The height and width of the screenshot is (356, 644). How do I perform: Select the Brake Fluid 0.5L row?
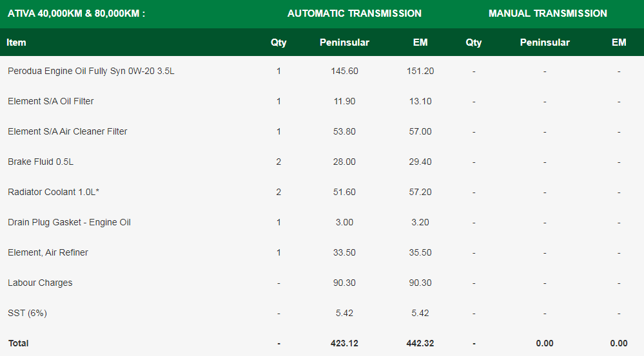click(41, 162)
